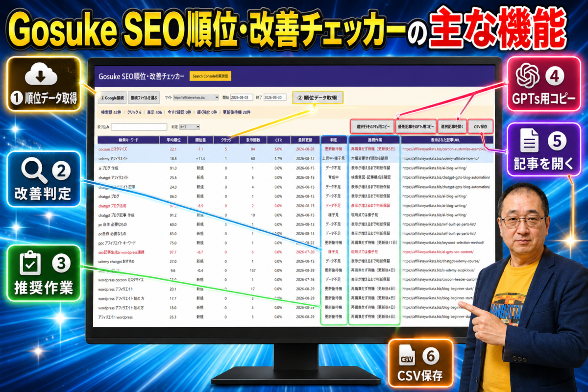The width and height of the screenshot is (588, 392).
Task: Click the 上昇中・様子見 judgment cell
Action: (334, 159)
